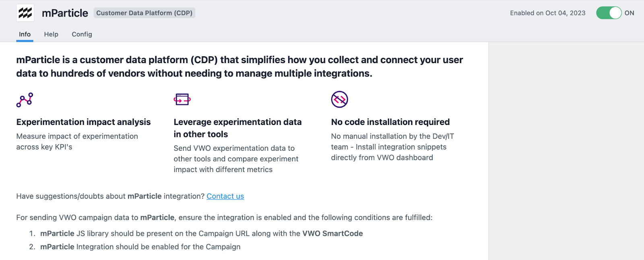Viewport: 644px width, 260px height.
Task: Click the VWO SmartCode bold text
Action: 332,233
